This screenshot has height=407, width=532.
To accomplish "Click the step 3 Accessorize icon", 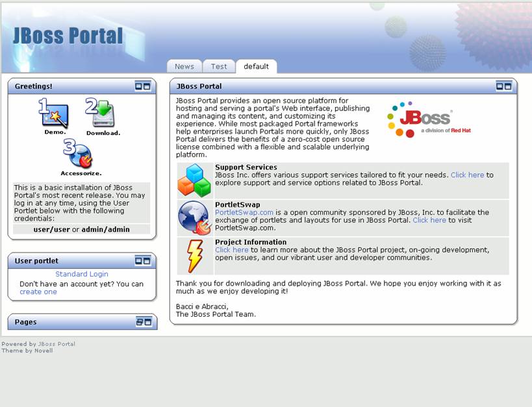I will point(81,157).
